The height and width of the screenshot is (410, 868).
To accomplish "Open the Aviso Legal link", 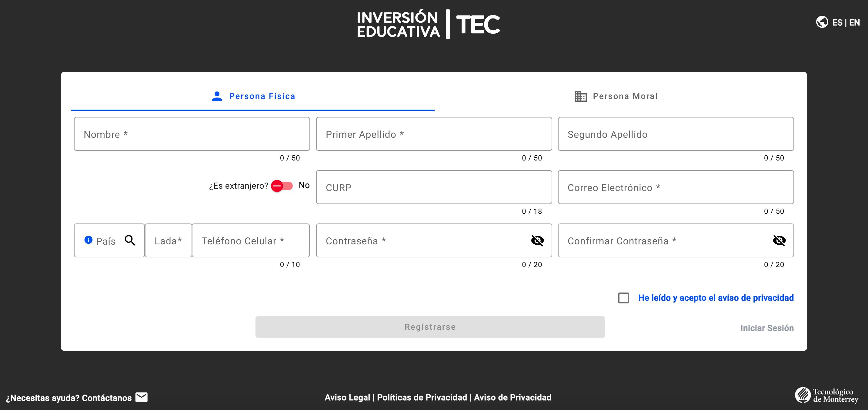I will click(347, 398).
